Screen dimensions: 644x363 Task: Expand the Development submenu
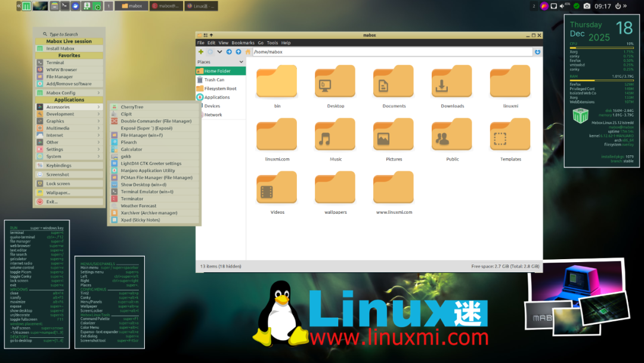(69, 114)
